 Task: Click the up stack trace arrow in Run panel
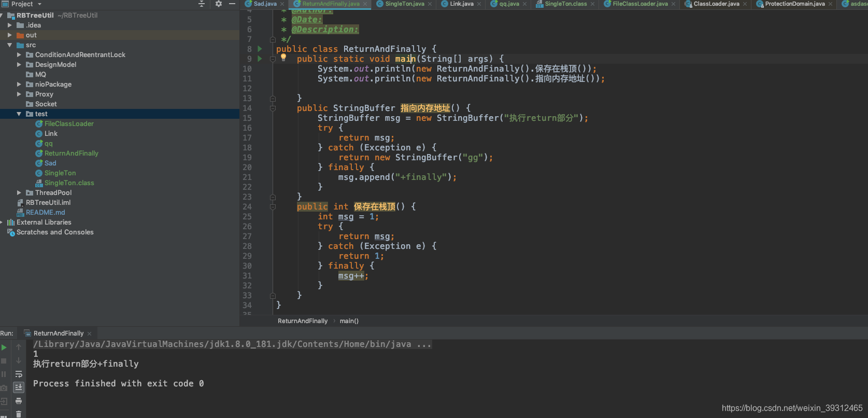point(19,347)
